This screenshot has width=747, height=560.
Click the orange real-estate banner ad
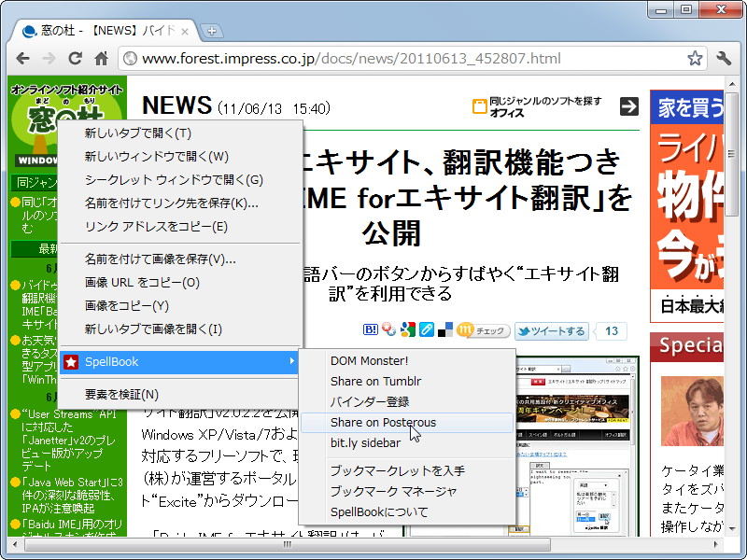pos(686,205)
